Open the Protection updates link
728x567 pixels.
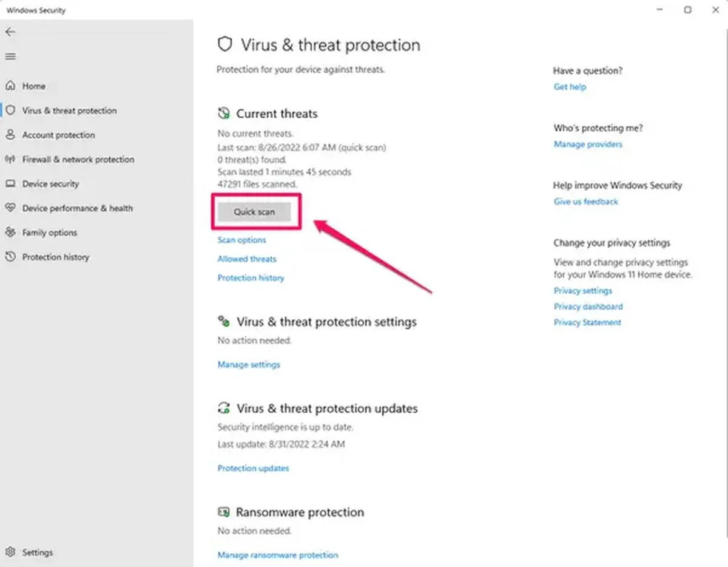253,468
